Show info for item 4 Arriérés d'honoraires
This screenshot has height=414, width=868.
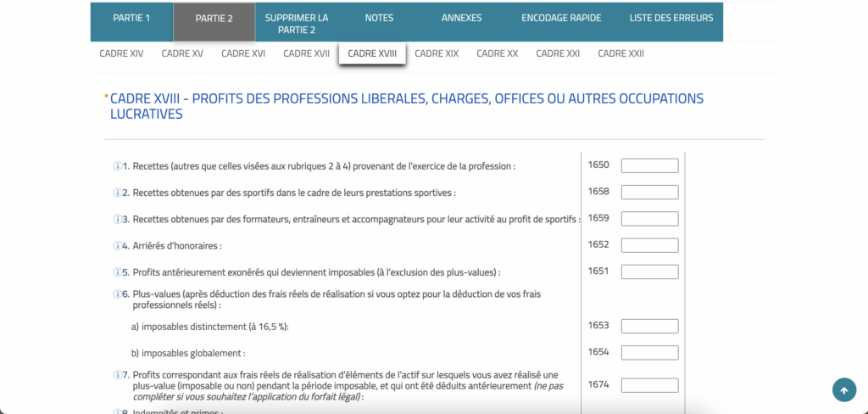pyautogui.click(x=117, y=246)
